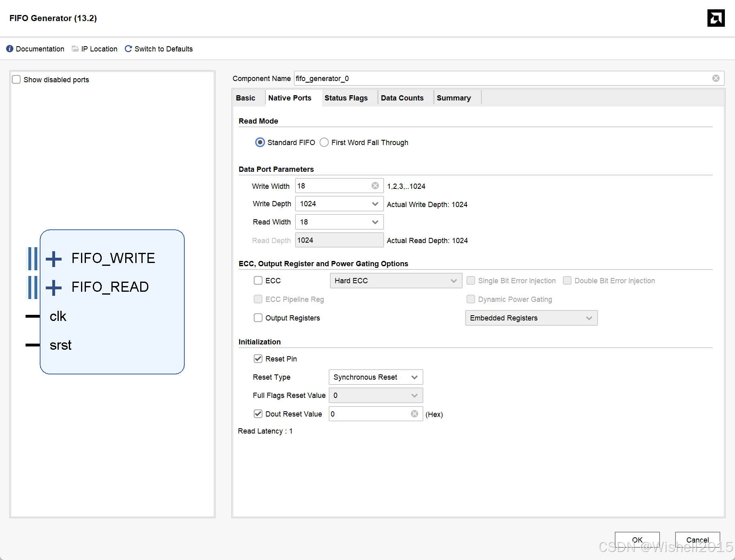Click the srst port label
Screen dimensions: 735x560
[x=60, y=345]
